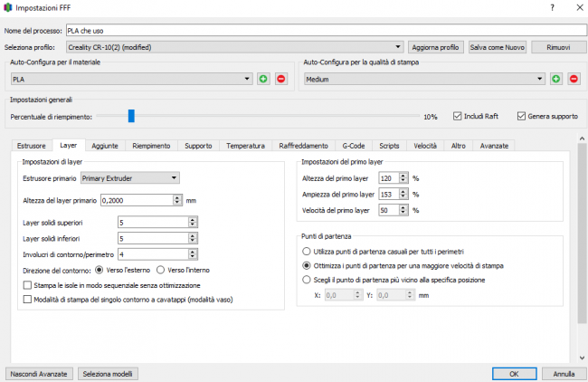Switch to the Riempimento tab
The image size is (588, 382).
point(151,145)
